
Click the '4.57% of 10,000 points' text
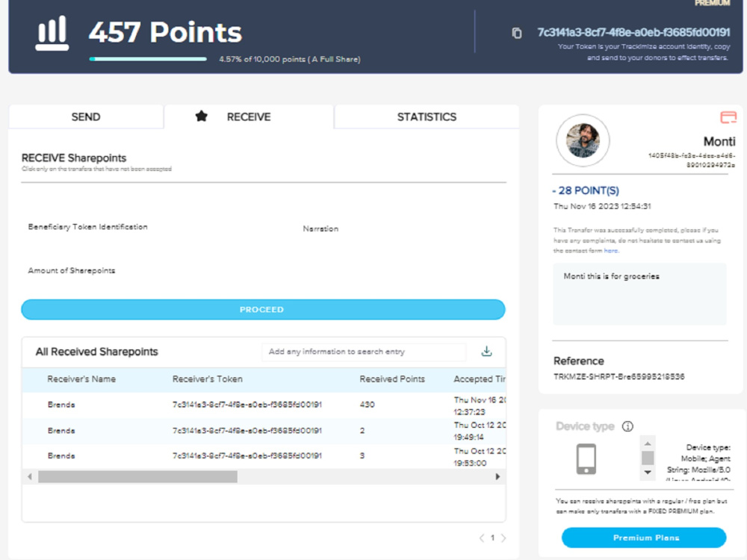(x=290, y=59)
